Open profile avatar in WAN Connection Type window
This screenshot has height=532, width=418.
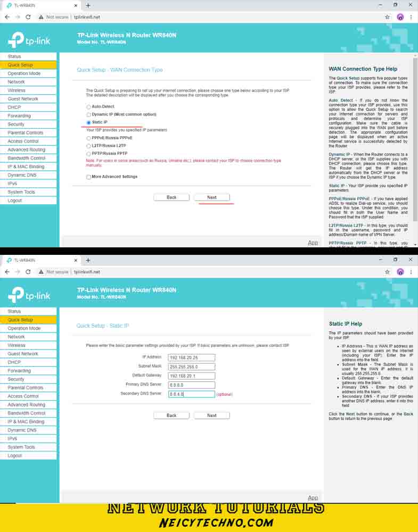400,17
